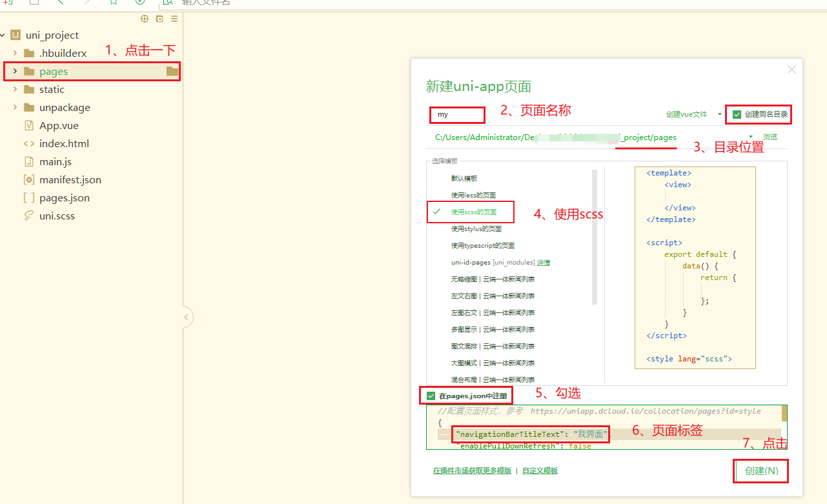This screenshot has width=827, height=504.
Task: Uncheck the 在pages.json中注册 checkbox
Action: [430, 394]
